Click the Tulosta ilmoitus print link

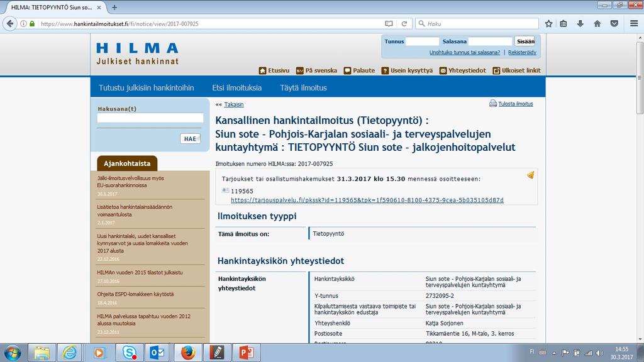coord(516,104)
